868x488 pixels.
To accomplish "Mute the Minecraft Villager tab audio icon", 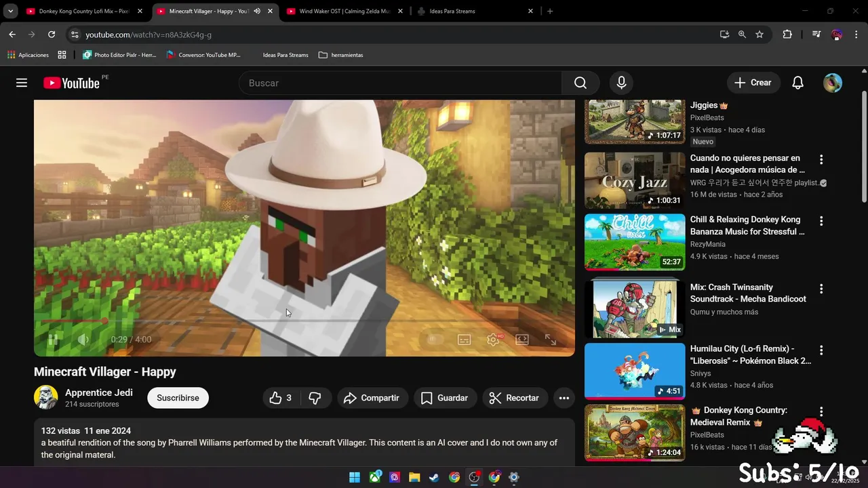I will [257, 11].
